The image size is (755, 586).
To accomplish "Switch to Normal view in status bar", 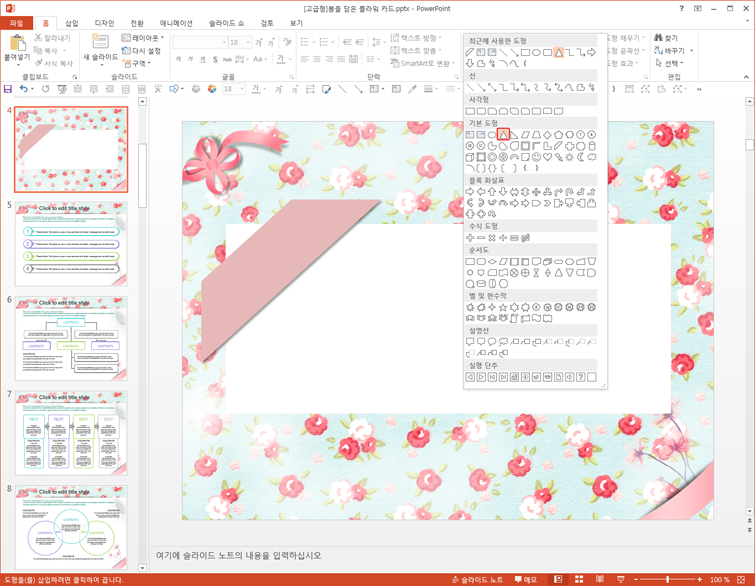I will click(558, 579).
